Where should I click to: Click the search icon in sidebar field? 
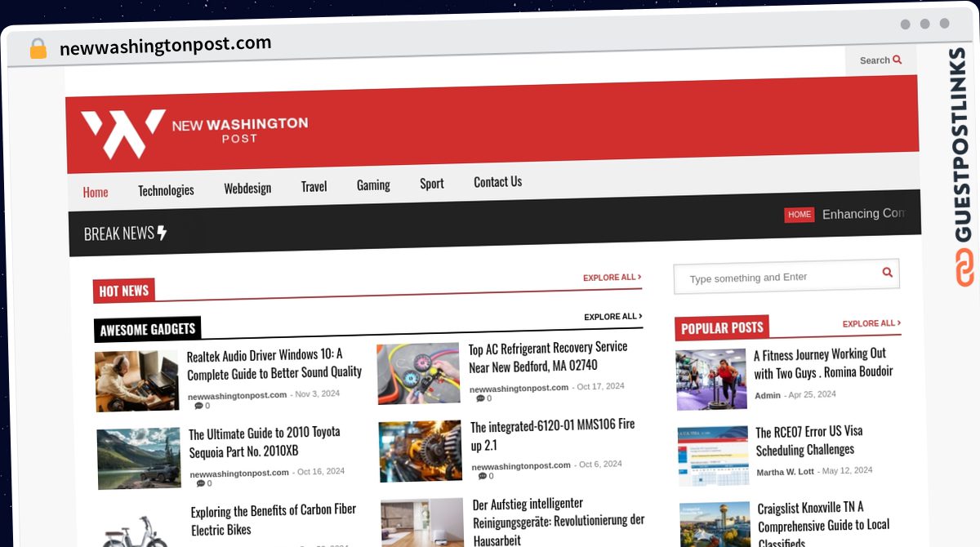pyautogui.click(x=887, y=272)
